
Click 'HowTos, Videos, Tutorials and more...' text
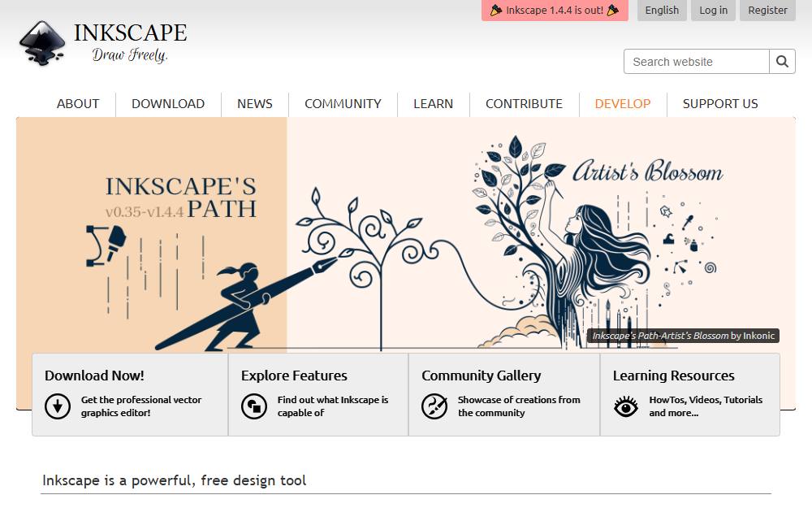706,406
